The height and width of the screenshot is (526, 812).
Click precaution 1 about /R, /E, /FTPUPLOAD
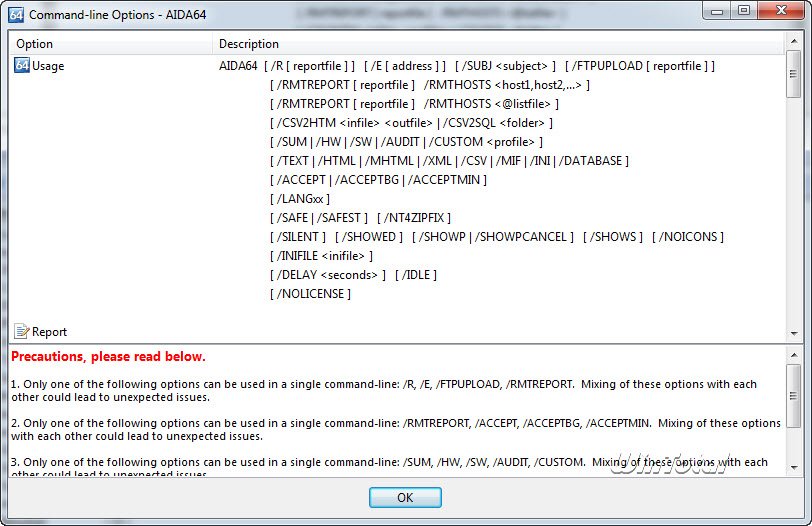point(384,391)
